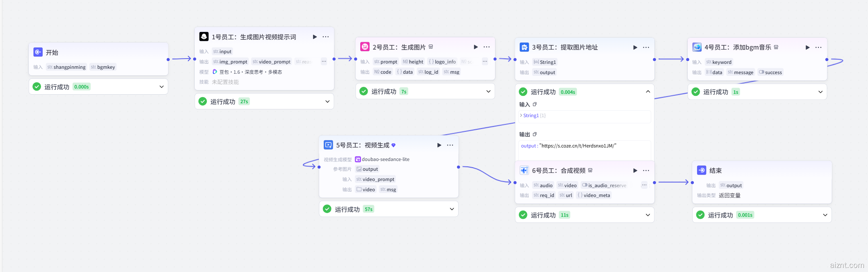The image size is (868, 272).
Task: Click the badge icon next to 合成视频 title
Action: (x=590, y=170)
